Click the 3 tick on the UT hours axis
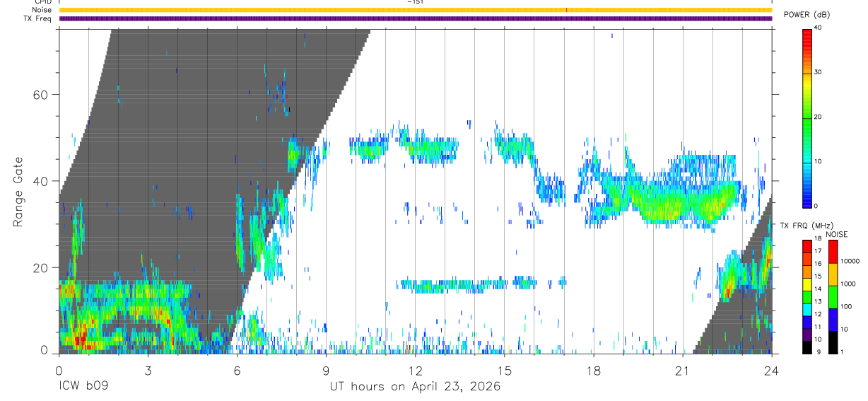868x401 pixels. coord(148,369)
